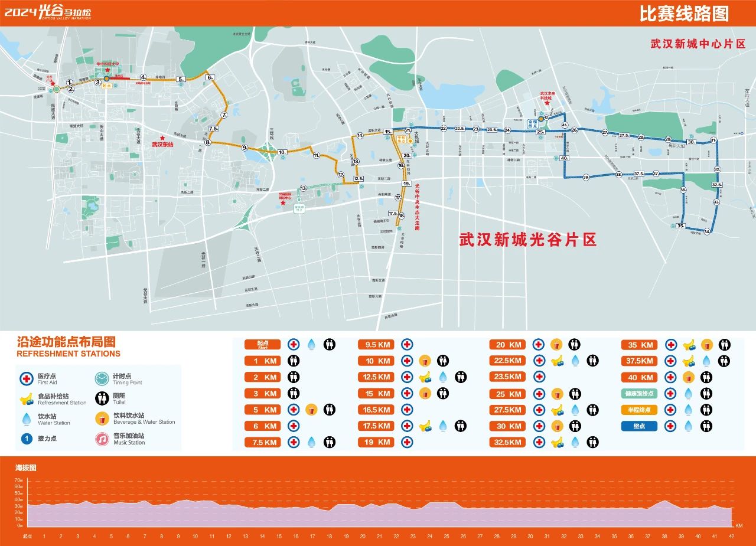
Task: Click the water drop icon in the 起点 Start row
Action: click(311, 344)
